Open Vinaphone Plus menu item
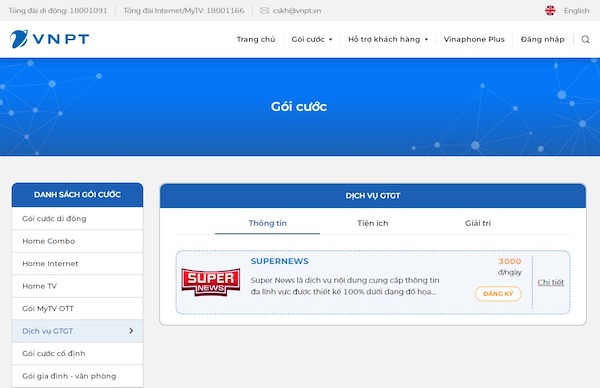600x388 pixels. pos(474,39)
